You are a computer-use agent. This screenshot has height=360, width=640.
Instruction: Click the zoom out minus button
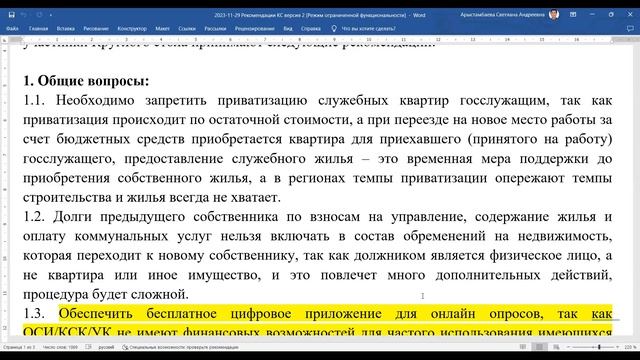(568, 347)
